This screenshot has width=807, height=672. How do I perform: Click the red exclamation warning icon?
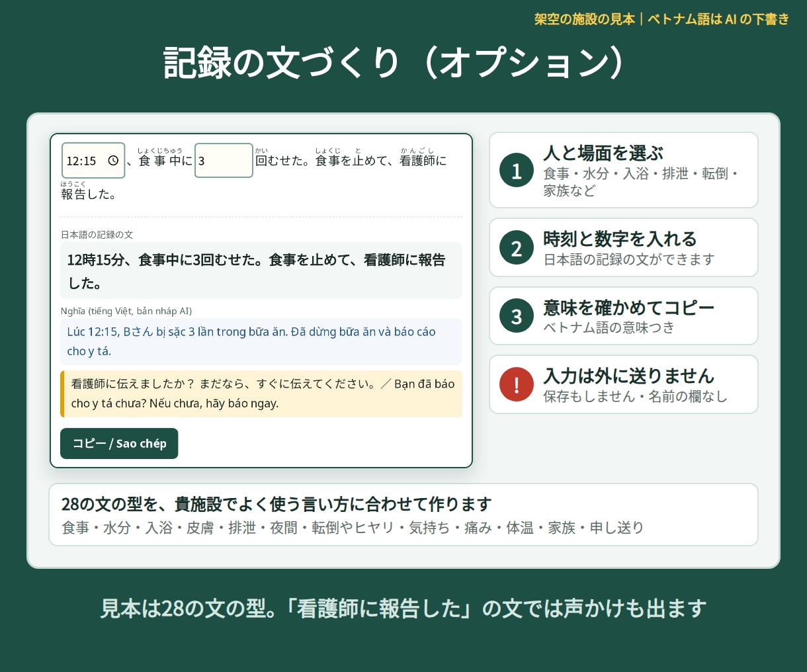[x=517, y=384]
